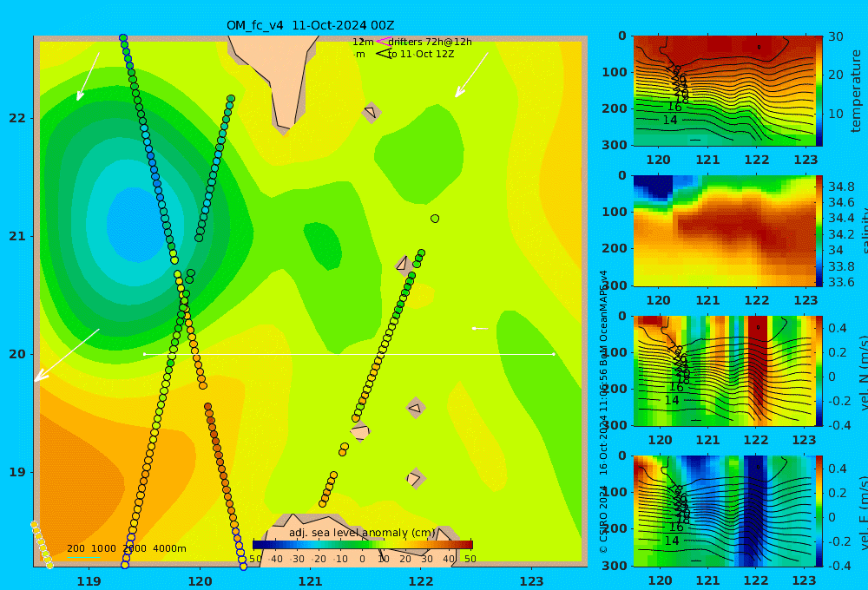Click the dark green patch near 121 east, 21 north
The image size is (868, 590).
pyautogui.click(x=323, y=246)
